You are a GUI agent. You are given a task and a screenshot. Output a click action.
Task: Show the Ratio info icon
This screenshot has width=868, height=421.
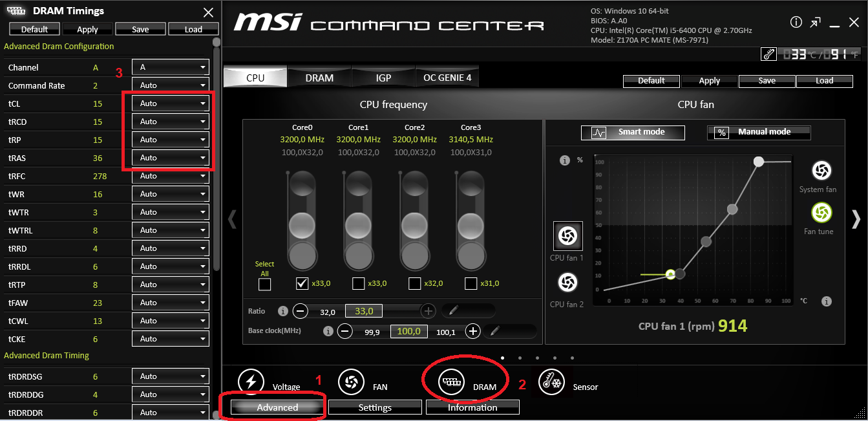pos(282,311)
